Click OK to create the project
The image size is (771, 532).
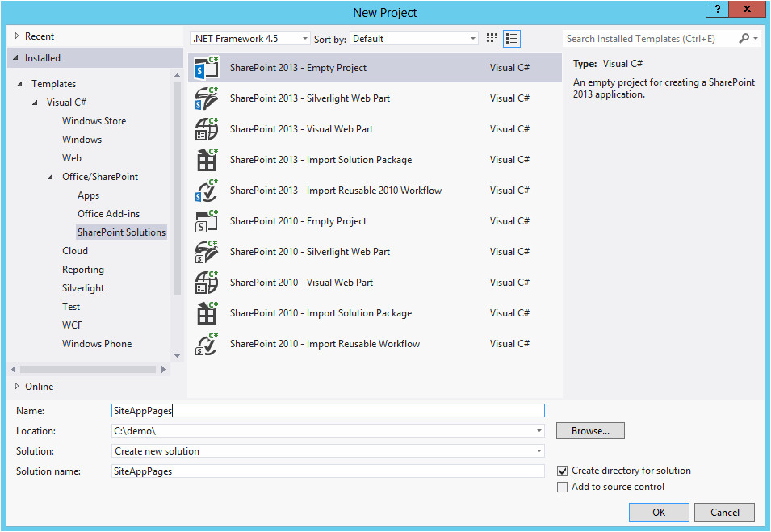659,512
